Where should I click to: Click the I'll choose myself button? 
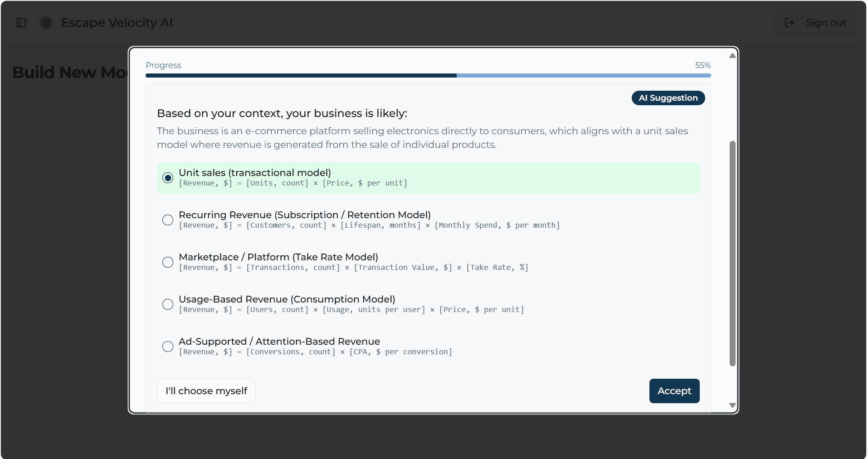coord(206,391)
